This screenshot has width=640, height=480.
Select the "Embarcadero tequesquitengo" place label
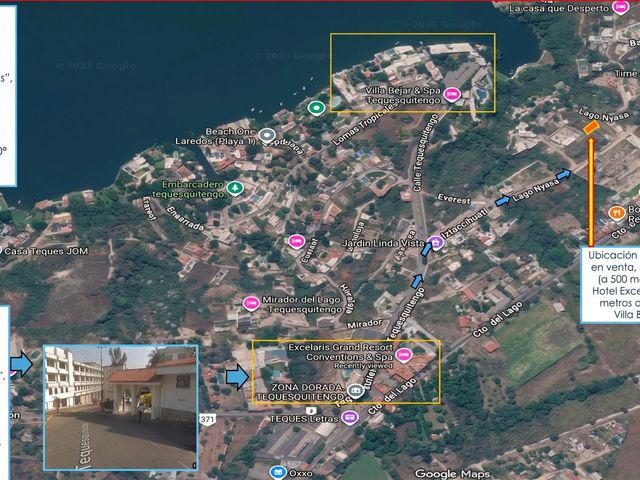pyautogui.click(x=188, y=189)
